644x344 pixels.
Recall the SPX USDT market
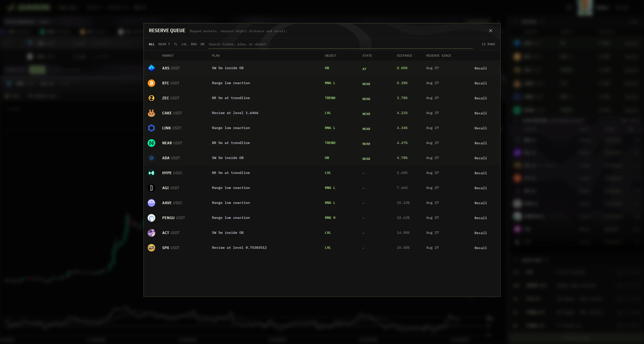[x=480, y=248]
